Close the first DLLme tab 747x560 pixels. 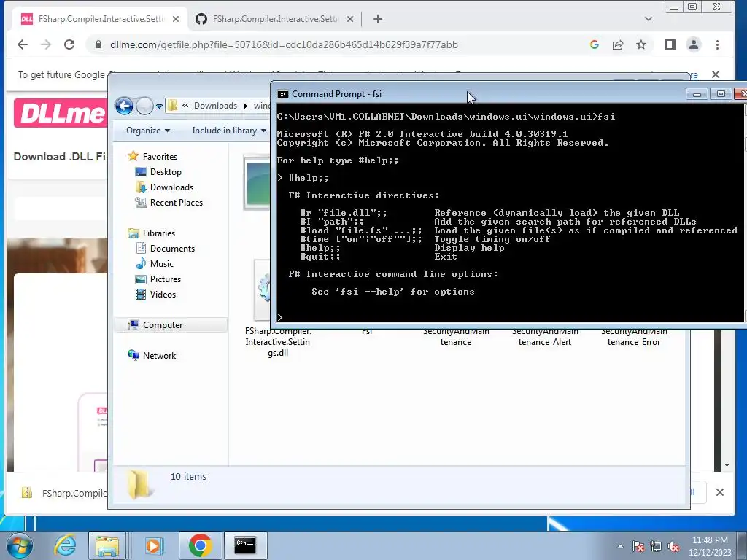[176, 19]
